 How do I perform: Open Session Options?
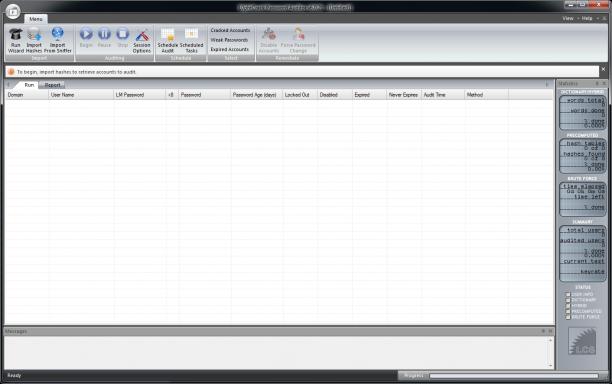pos(142,41)
